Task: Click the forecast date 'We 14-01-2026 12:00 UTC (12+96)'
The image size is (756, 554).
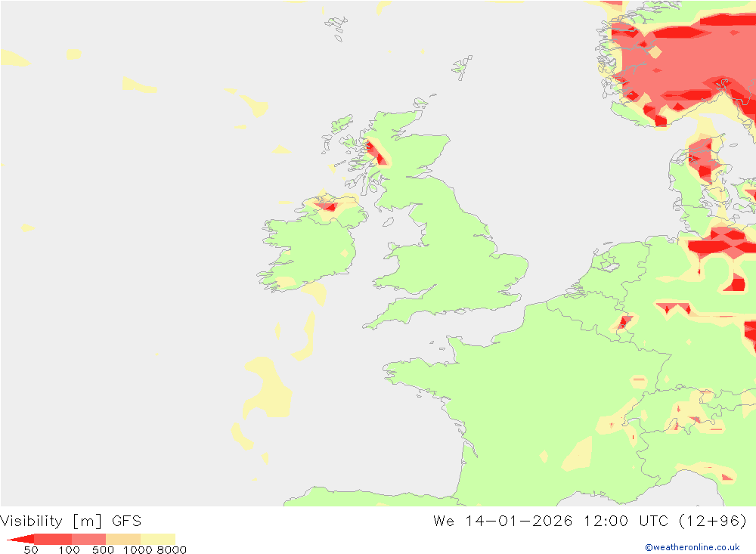Action: click(590, 522)
